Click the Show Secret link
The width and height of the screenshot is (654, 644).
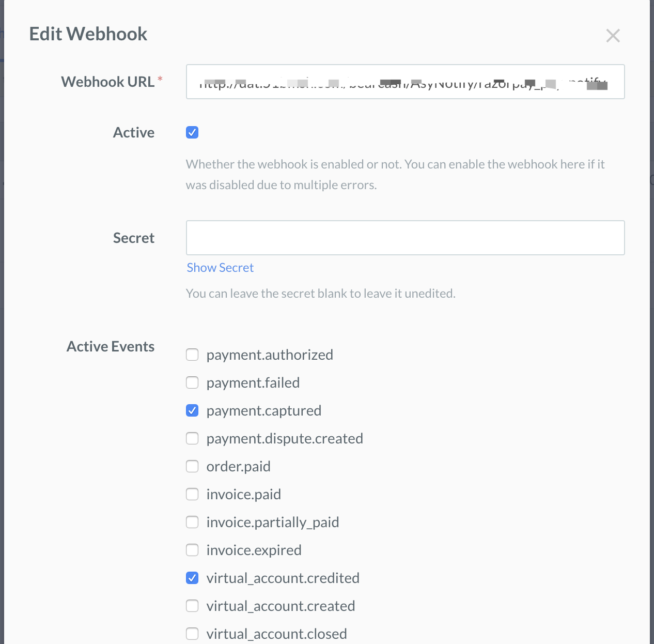tap(220, 267)
